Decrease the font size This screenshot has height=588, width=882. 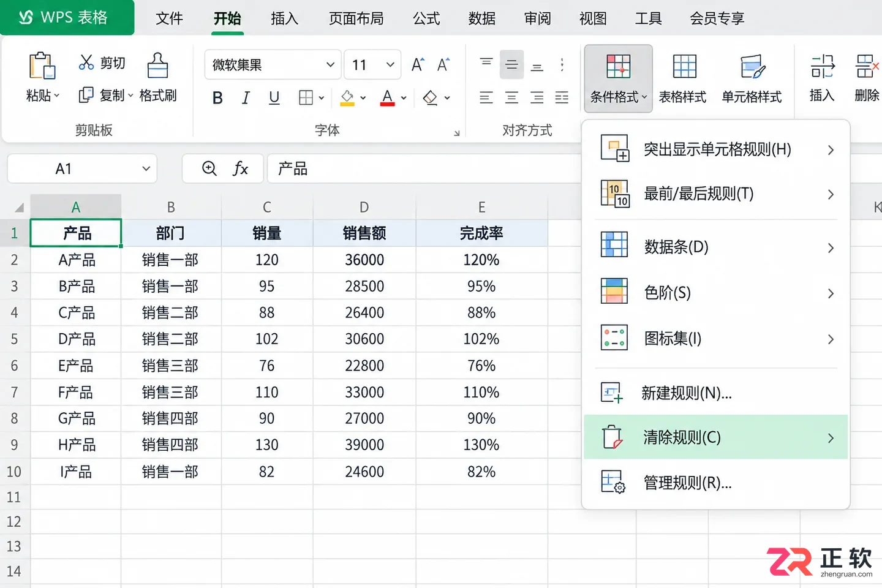click(443, 65)
